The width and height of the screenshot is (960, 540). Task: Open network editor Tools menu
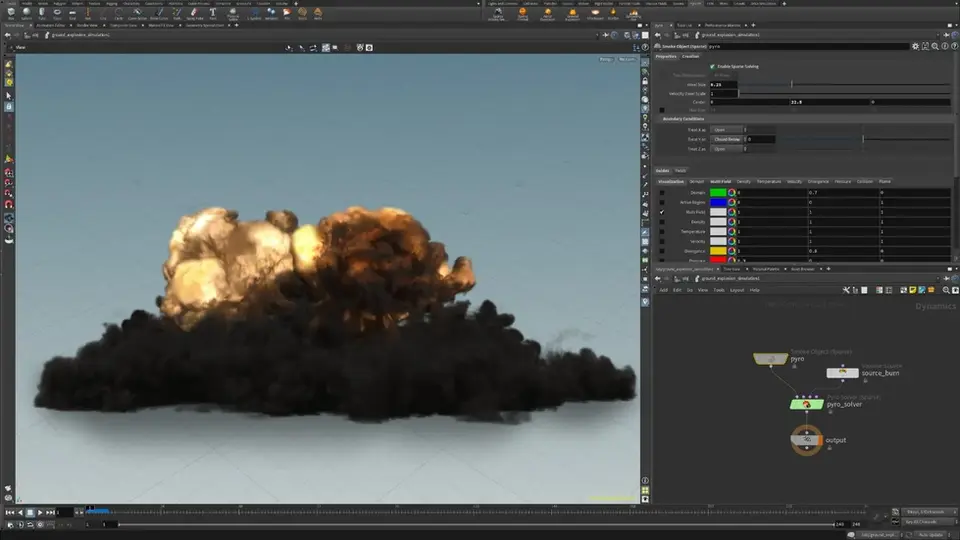point(719,290)
